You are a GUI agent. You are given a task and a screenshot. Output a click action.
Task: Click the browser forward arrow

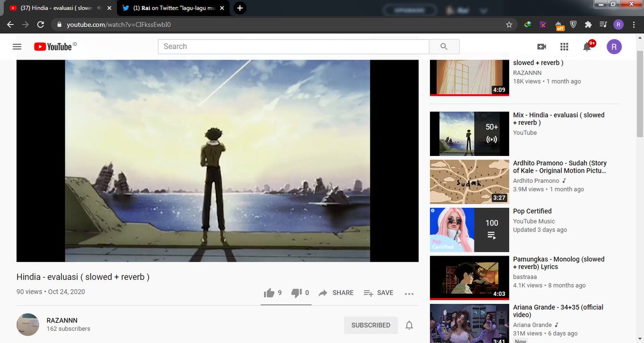[x=25, y=24]
